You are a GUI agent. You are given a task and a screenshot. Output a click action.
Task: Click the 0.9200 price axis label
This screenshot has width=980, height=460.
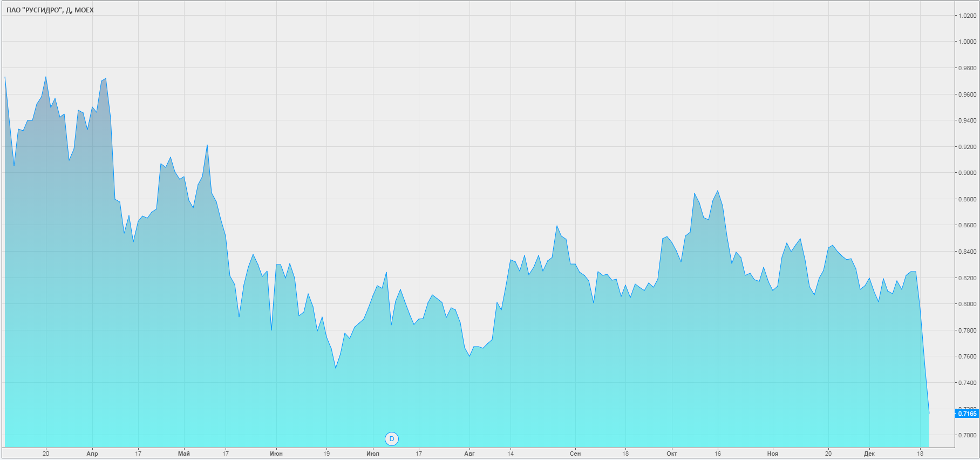coord(967,147)
